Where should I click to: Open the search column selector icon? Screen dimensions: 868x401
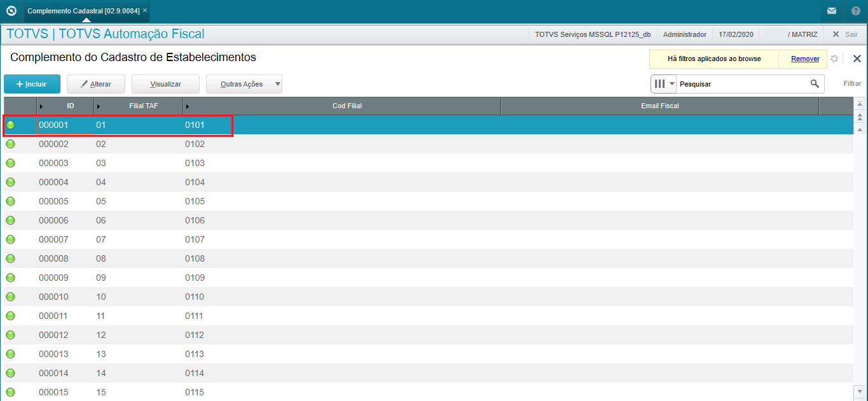coord(664,84)
